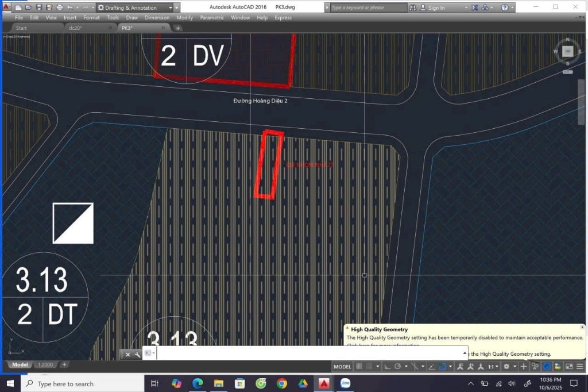Open the Drafting & Annotation workspace dropdown

pyautogui.click(x=135, y=8)
